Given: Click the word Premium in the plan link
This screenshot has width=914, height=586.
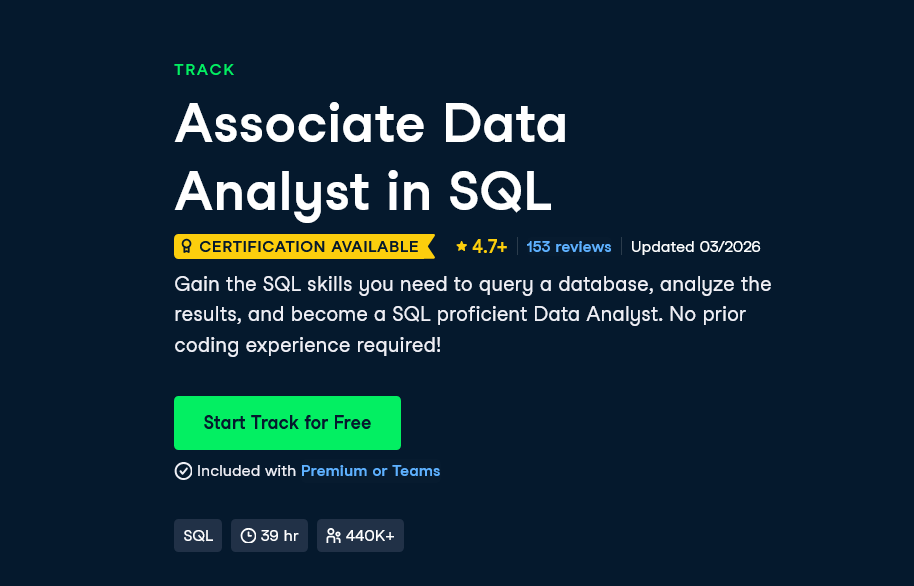Looking at the screenshot, I should click(334, 471).
